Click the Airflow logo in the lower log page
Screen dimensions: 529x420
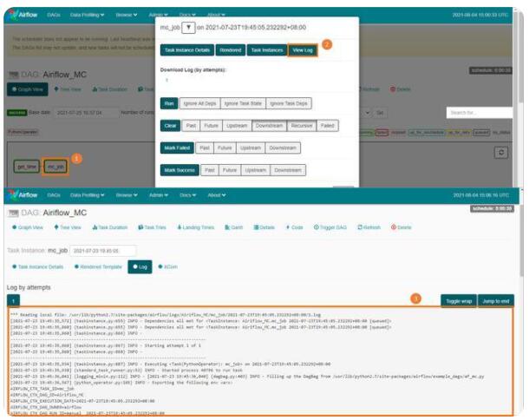(23, 194)
